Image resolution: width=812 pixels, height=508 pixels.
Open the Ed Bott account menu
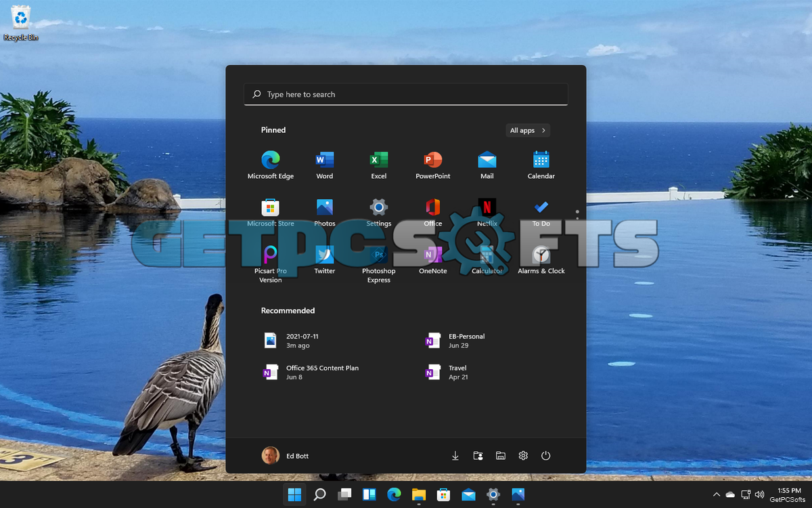(286, 456)
